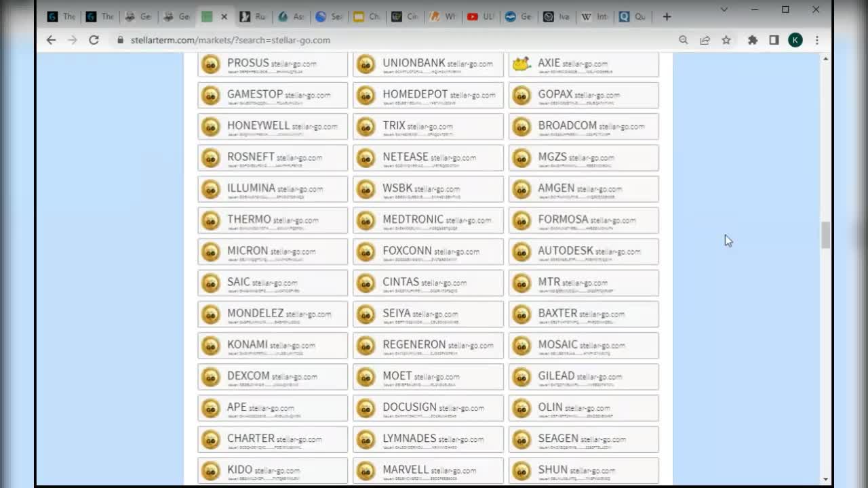Open the HOMEDEPOT market
This screenshot has width=868, height=488.
click(x=428, y=96)
